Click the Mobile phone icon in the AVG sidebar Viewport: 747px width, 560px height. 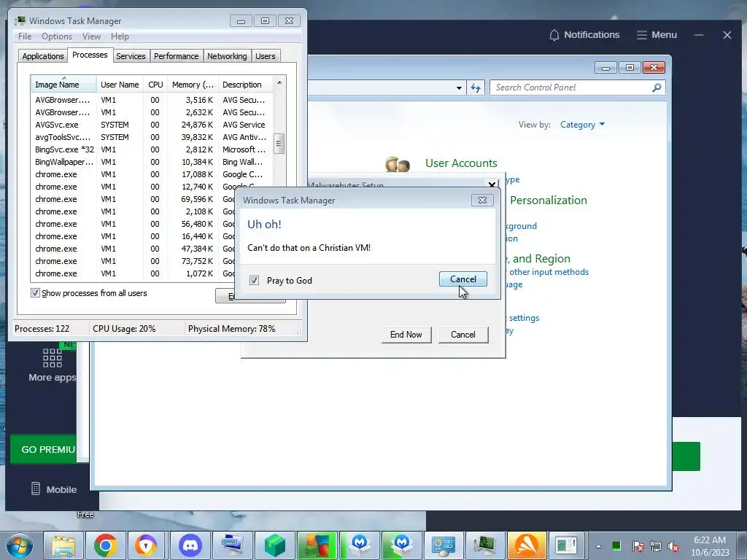click(x=36, y=489)
